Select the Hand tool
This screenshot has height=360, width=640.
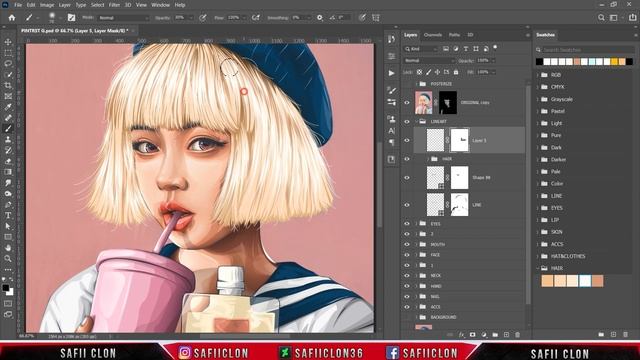[8, 248]
